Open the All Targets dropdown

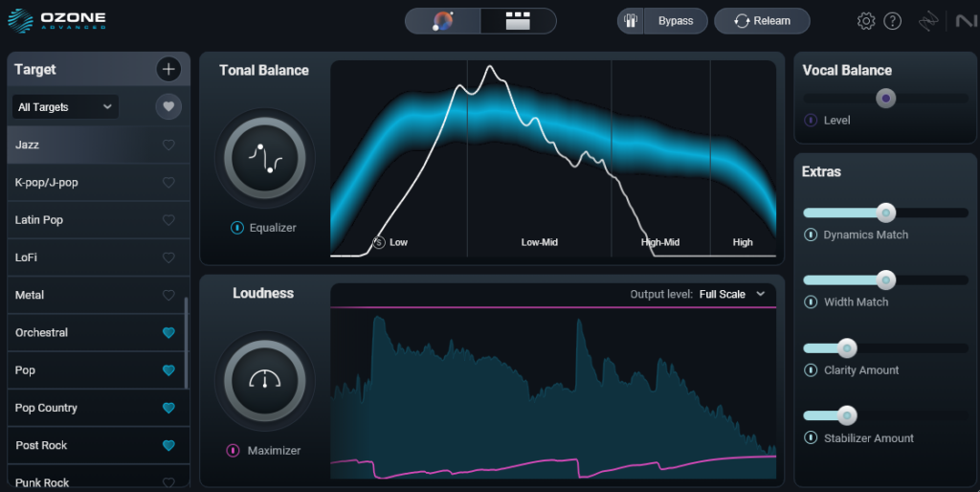tap(65, 107)
